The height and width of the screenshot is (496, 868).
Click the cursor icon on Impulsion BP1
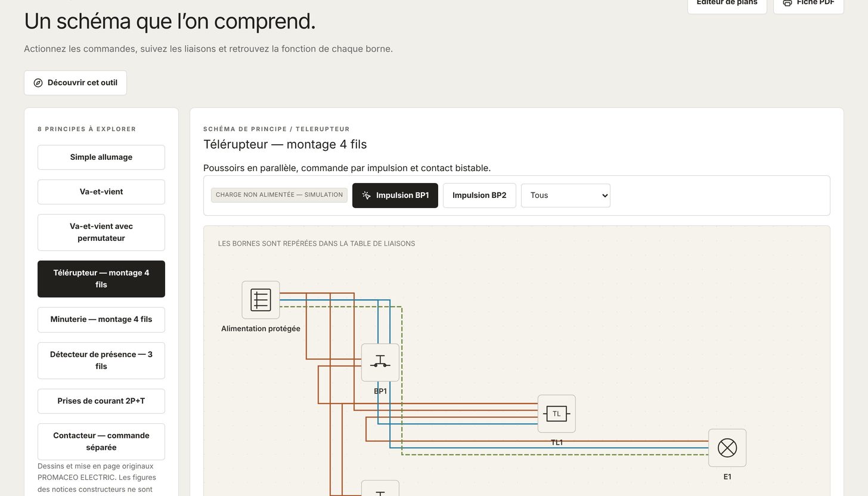pos(367,196)
